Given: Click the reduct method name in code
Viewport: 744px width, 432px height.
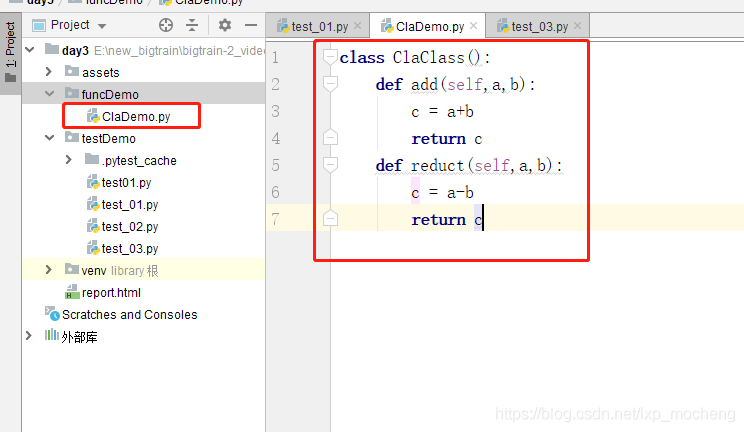Looking at the screenshot, I should point(437,165).
